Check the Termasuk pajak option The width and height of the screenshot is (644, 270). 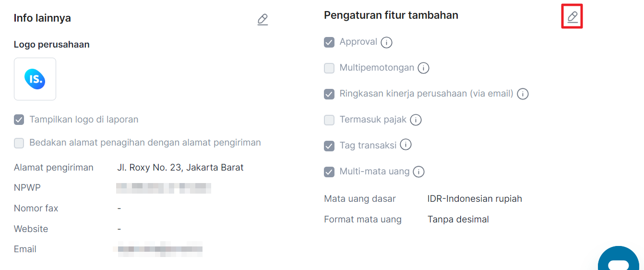(x=329, y=120)
